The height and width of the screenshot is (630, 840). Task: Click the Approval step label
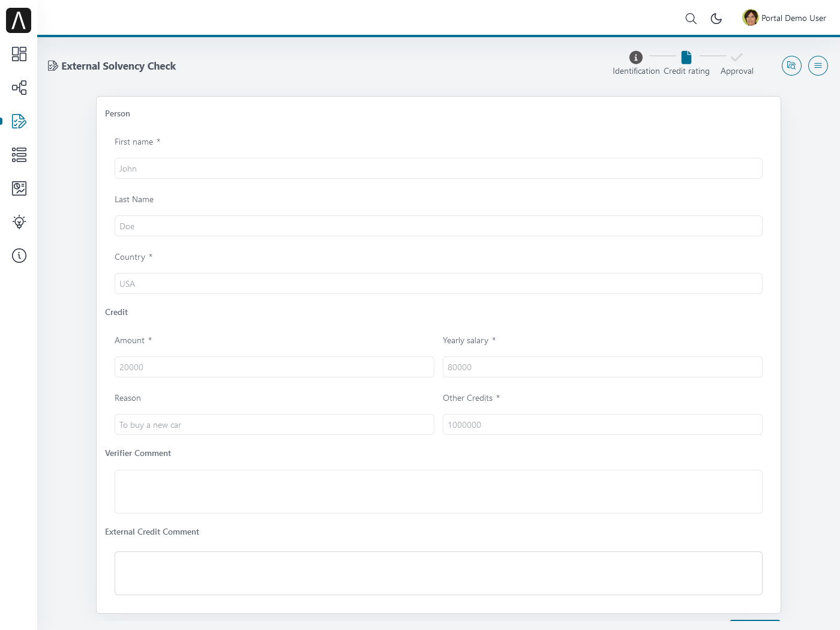click(737, 71)
